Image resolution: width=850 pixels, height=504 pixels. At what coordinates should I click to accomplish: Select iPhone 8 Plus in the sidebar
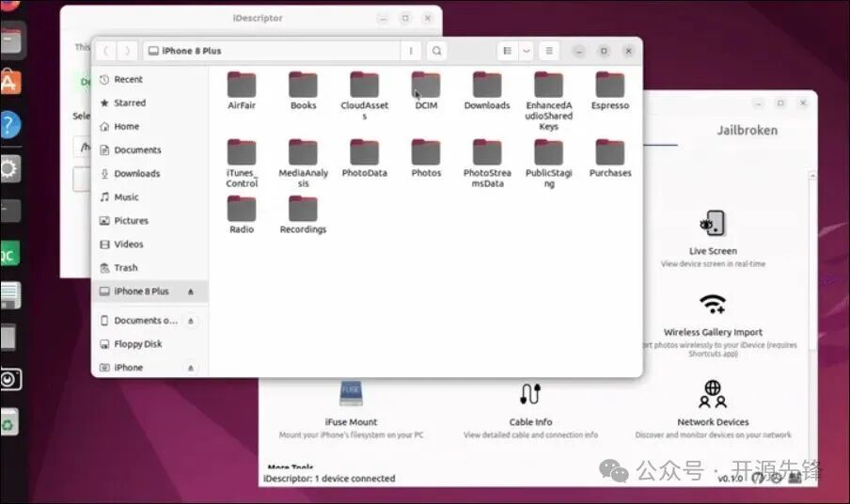pos(150,291)
